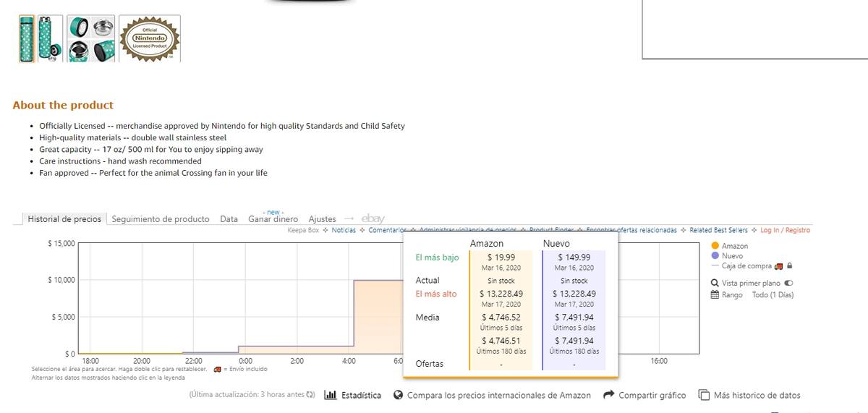Click El más bajo label
Screen dimensions: 868x413
(437, 257)
